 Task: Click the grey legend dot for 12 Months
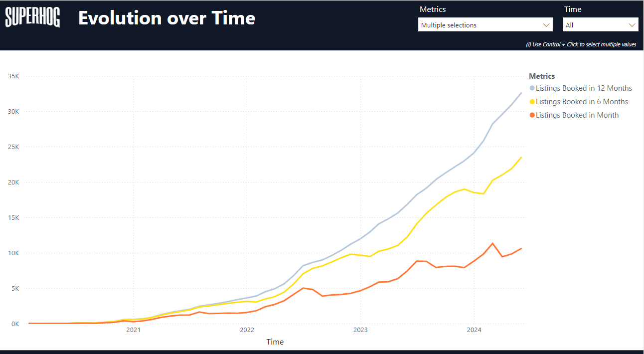click(532, 88)
